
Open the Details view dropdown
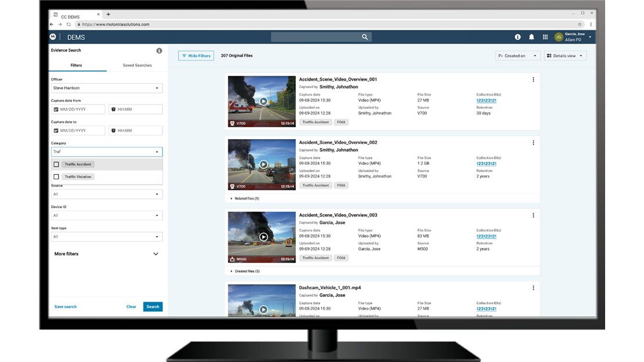(565, 56)
